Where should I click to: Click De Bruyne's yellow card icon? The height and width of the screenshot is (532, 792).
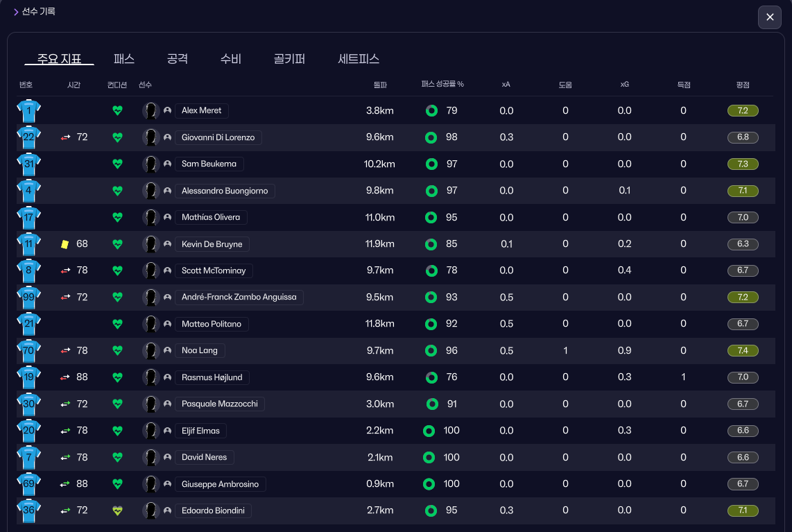click(x=64, y=244)
